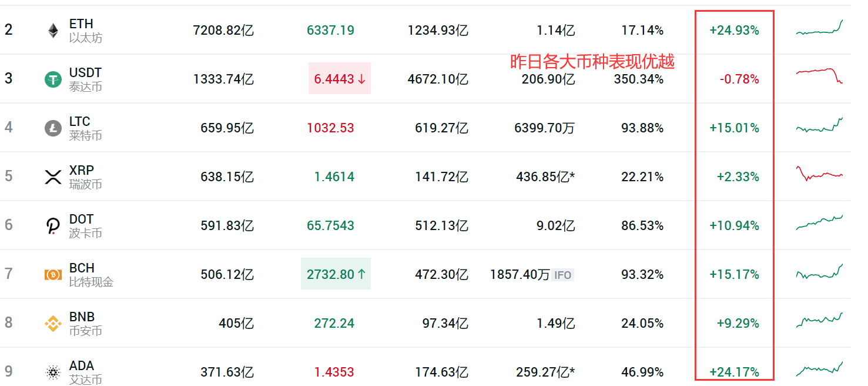This screenshot has height=386, width=868.
Task: Open the BCH 比特现金 coin link
Action: (x=91, y=275)
